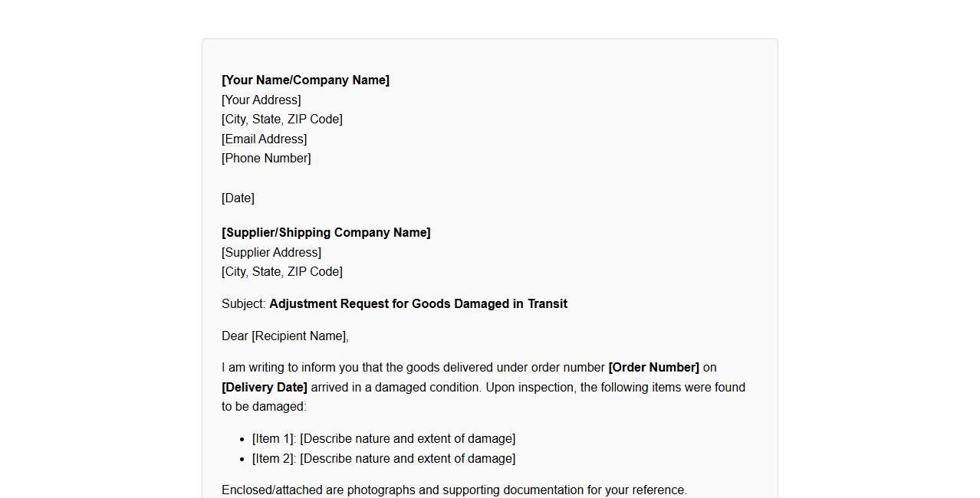Click the text "to be damaged:"
This screenshot has width=980, height=498.
264,407
